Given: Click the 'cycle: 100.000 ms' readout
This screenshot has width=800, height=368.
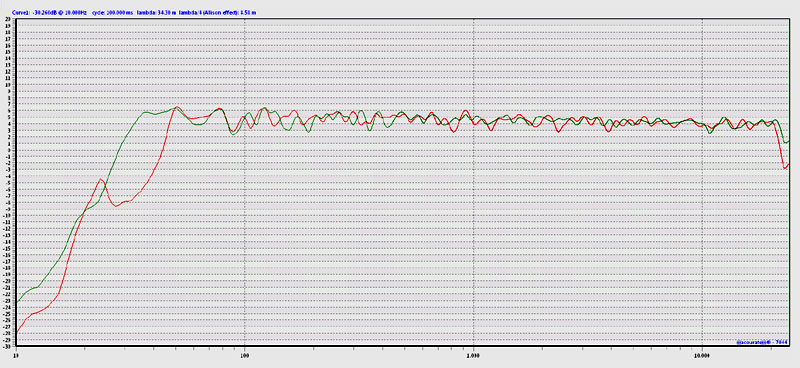Looking at the screenshot, I should click(112, 12).
